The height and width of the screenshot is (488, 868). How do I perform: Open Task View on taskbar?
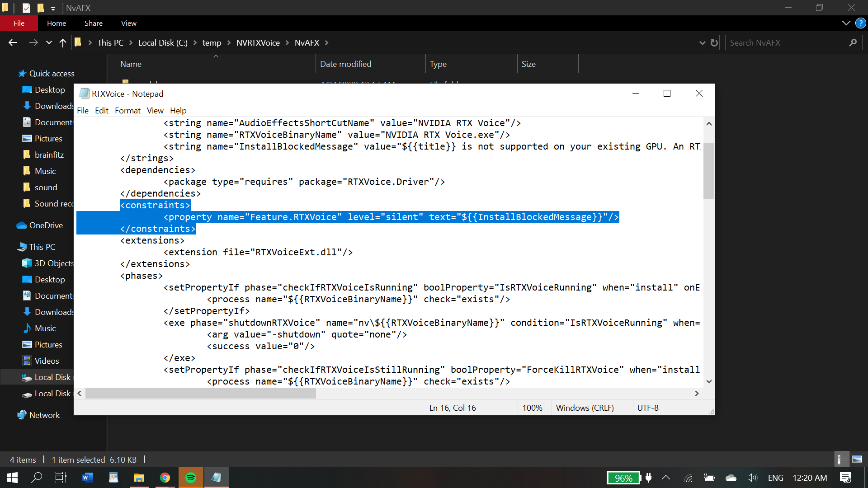click(61, 478)
